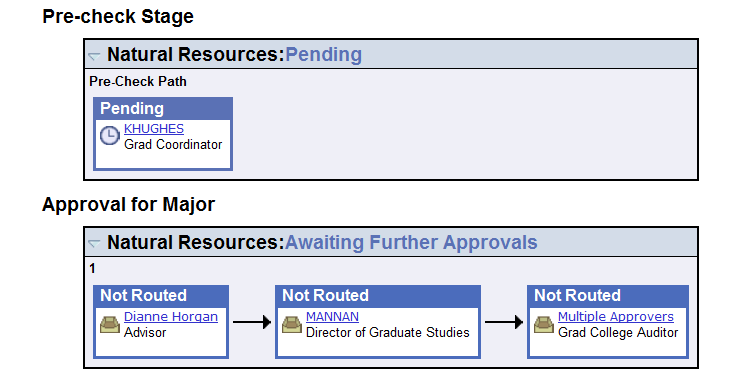Click the clock pending icon beside KHUGHES
Screen dimensions: 745x390
pos(109,136)
